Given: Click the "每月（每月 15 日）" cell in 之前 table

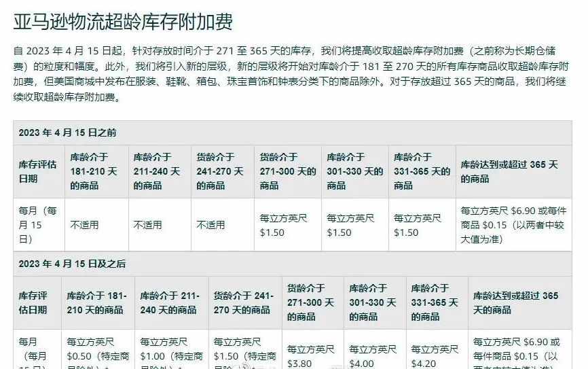Looking at the screenshot, I should (x=37, y=225).
